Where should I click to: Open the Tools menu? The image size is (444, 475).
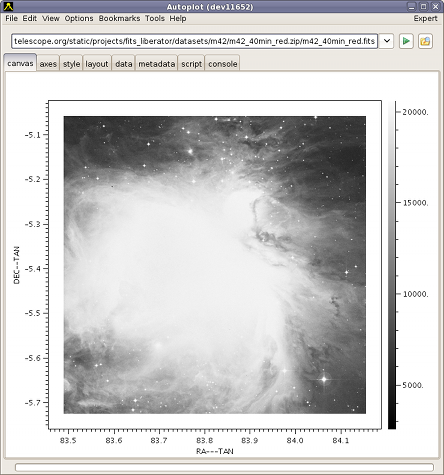click(155, 19)
